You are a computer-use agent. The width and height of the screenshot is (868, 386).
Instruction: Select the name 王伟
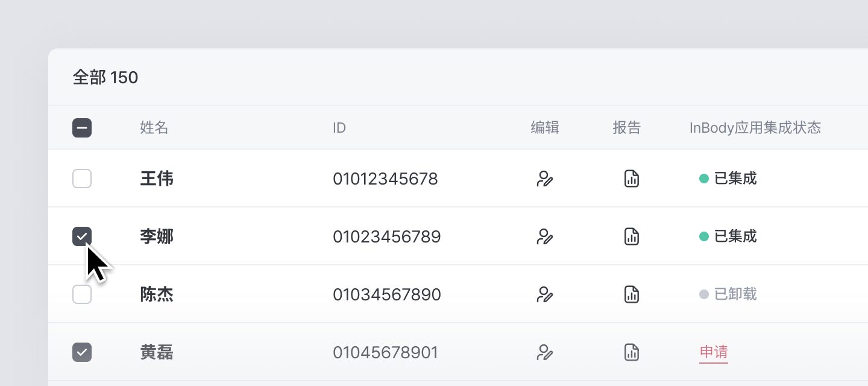[x=157, y=179]
